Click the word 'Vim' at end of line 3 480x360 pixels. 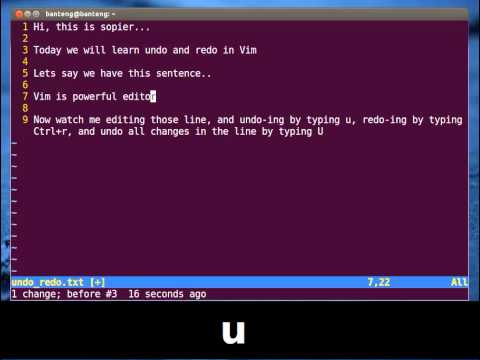tap(248, 50)
